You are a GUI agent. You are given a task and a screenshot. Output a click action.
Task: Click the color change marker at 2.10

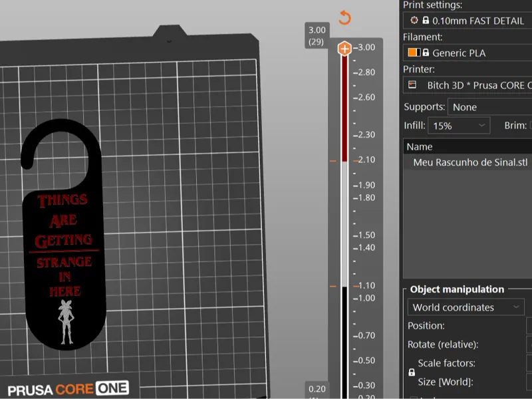point(333,161)
